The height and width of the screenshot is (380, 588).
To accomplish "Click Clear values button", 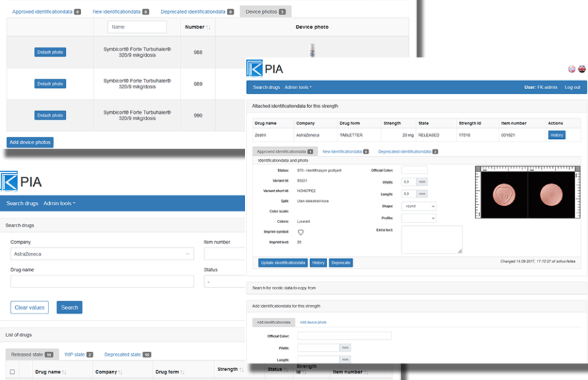I will coord(30,307).
